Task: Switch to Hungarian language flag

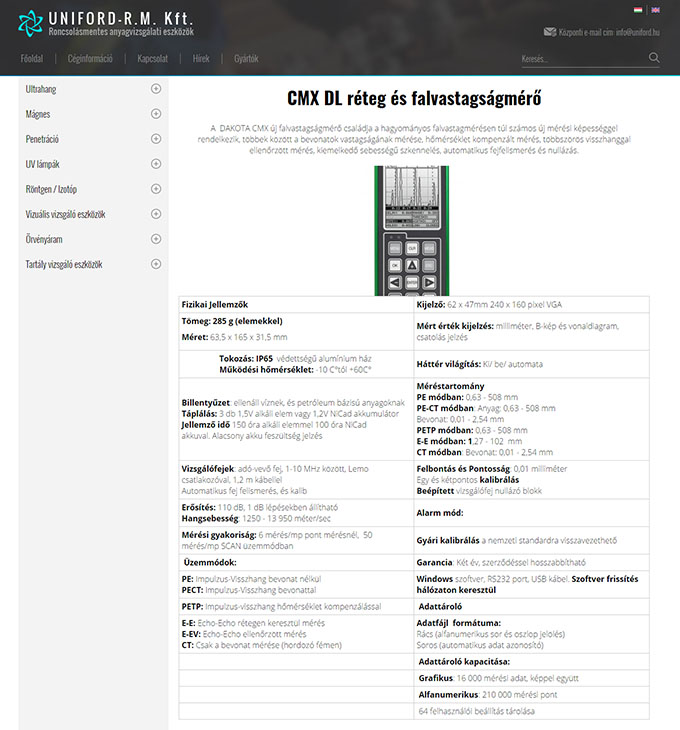Action: (x=638, y=10)
